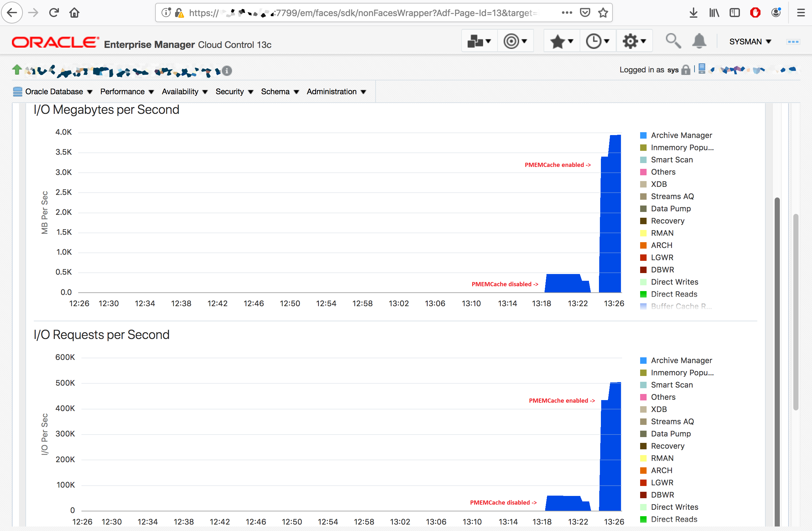This screenshot has width=812, height=531.
Task: Save page to Pocket
Action: tap(585, 13)
